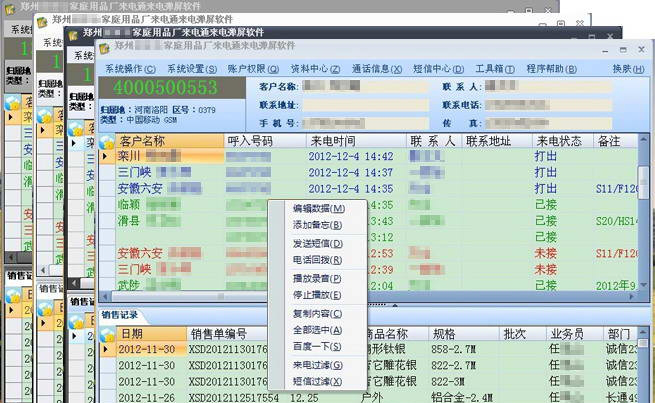Click the current row arrow indicator beside 栾川
Viewport: 655px width, 419px height.
105,157
